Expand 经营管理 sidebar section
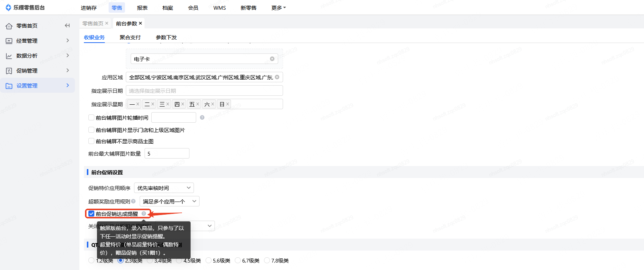The height and width of the screenshot is (270, 644). pos(68,40)
